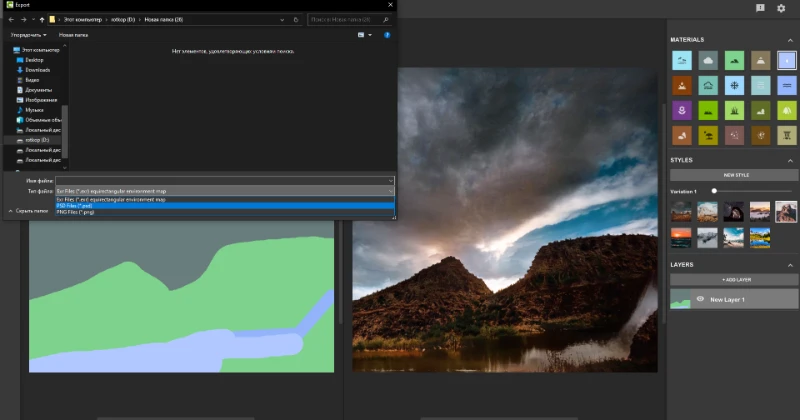The width and height of the screenshot is (800, 420).
Task: Collapse the LAYERS panel
Action: click(x=790, y=265)
